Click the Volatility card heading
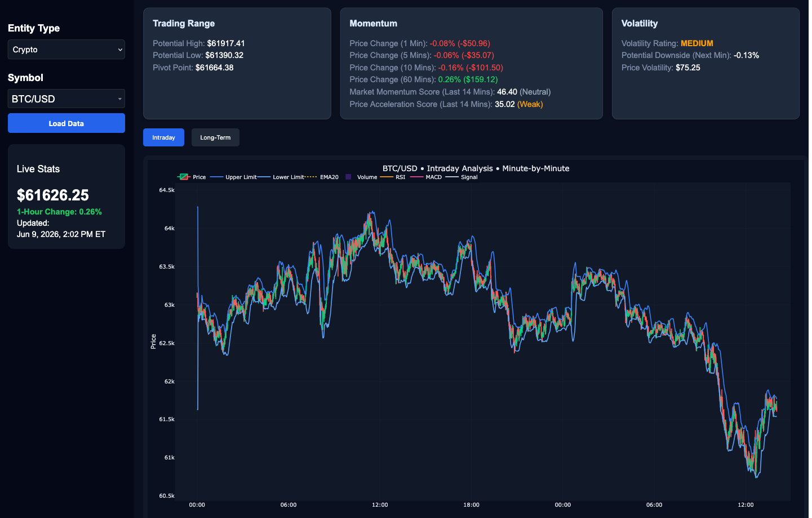Image resolution: width=812 pixels, height=518 pixels. click(x=640, y=23)
